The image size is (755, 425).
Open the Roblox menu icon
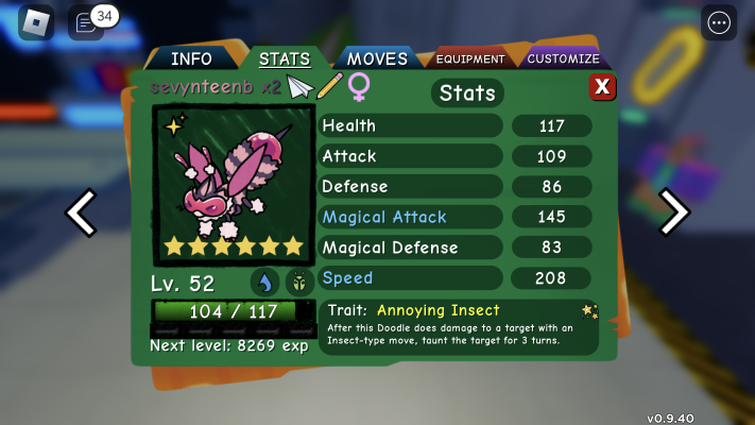pos(36,23)
